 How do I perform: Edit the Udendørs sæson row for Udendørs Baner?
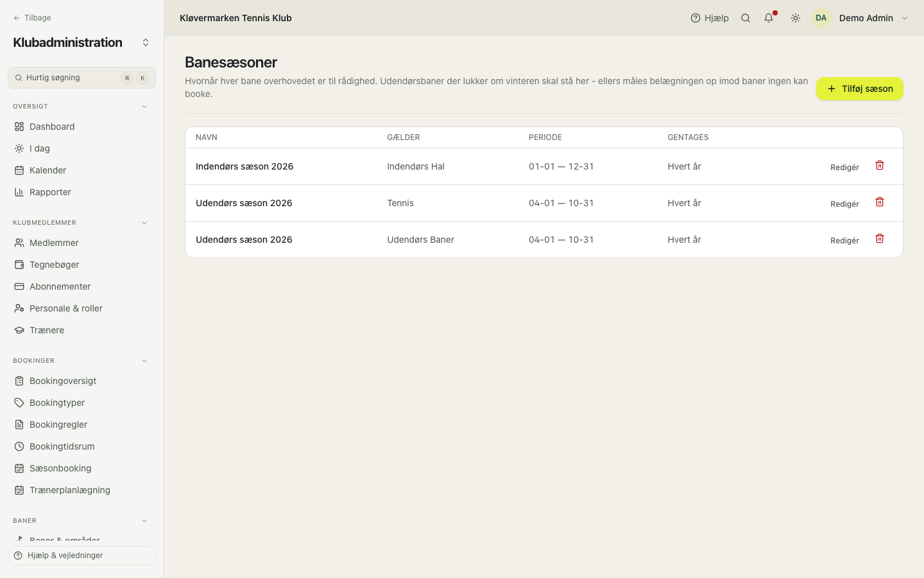844,240
